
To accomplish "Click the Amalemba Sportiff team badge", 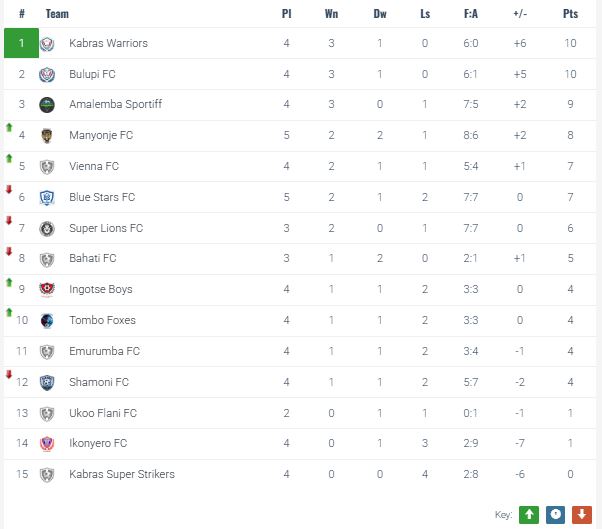I will (x=47, y=105).
